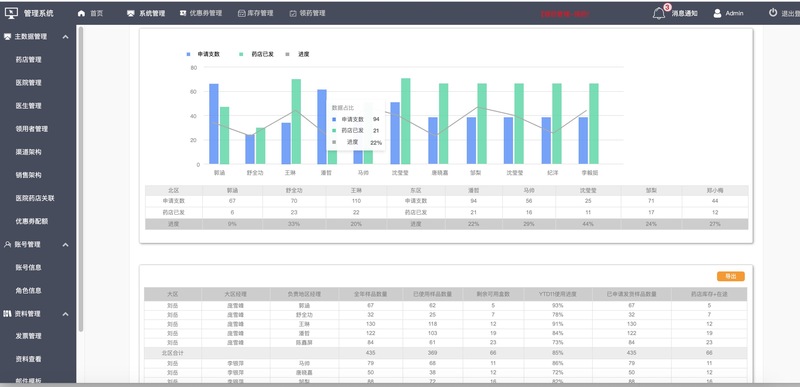This screenshot has height=387, width=800.
Task: Click the YTD11使用进度 column header
Action: point(558,294)
